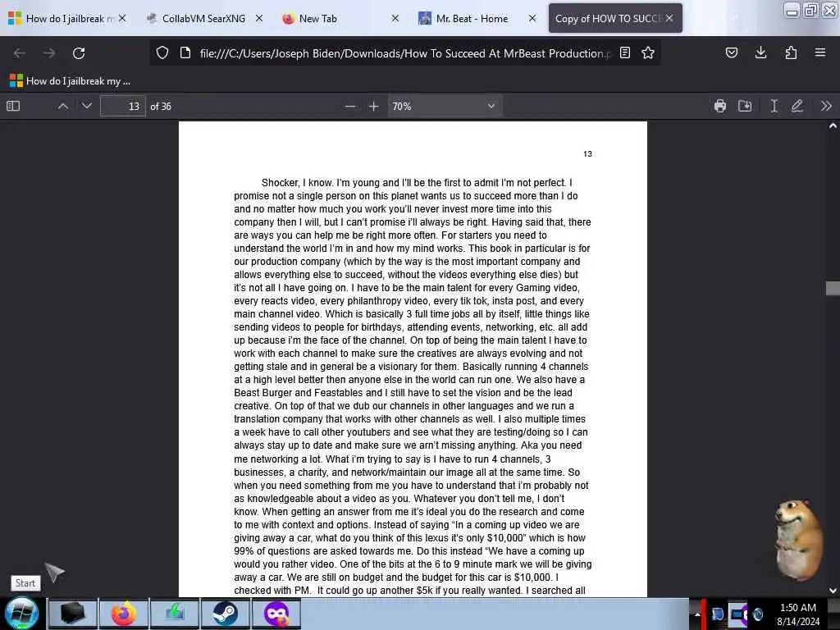
Task: Close the CollabVM SearXNG tab
Action: [258, 18]
